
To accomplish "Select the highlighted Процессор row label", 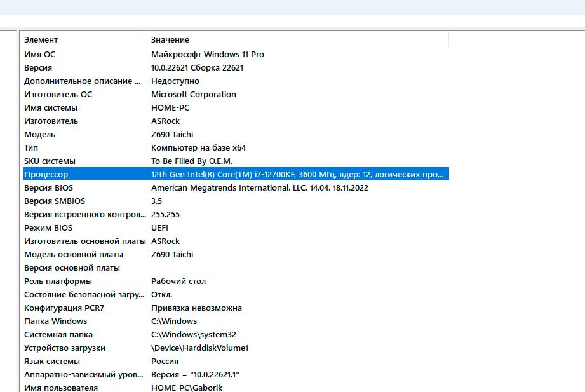I will [x=46, y=175].
